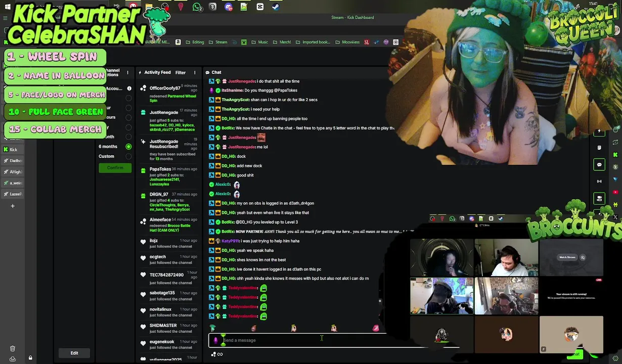Screen dimensions: 622x364
Task: Click the gift icon beside PapaTokes entry
Action: (143, 170)
